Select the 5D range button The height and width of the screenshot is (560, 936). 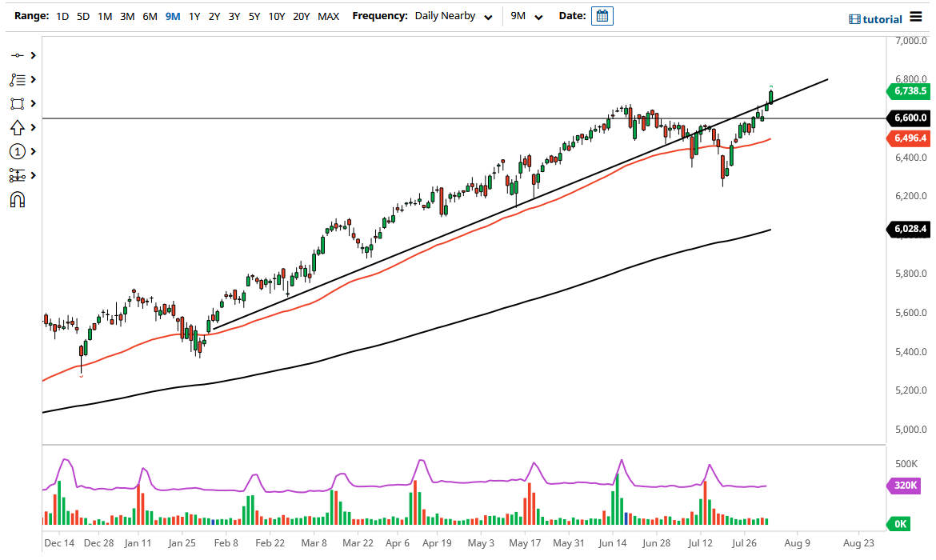pyautogui.click(x=82, y=15)
